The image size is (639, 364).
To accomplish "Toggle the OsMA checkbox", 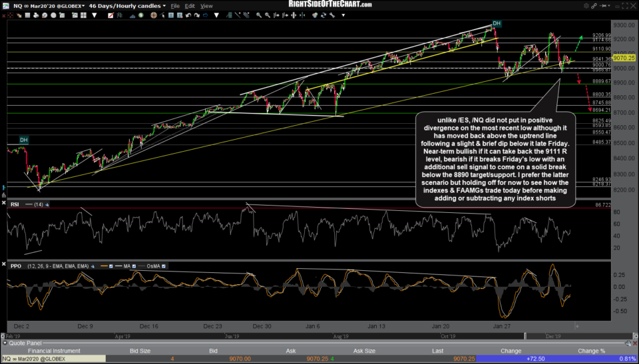I will tap(164, 266).
